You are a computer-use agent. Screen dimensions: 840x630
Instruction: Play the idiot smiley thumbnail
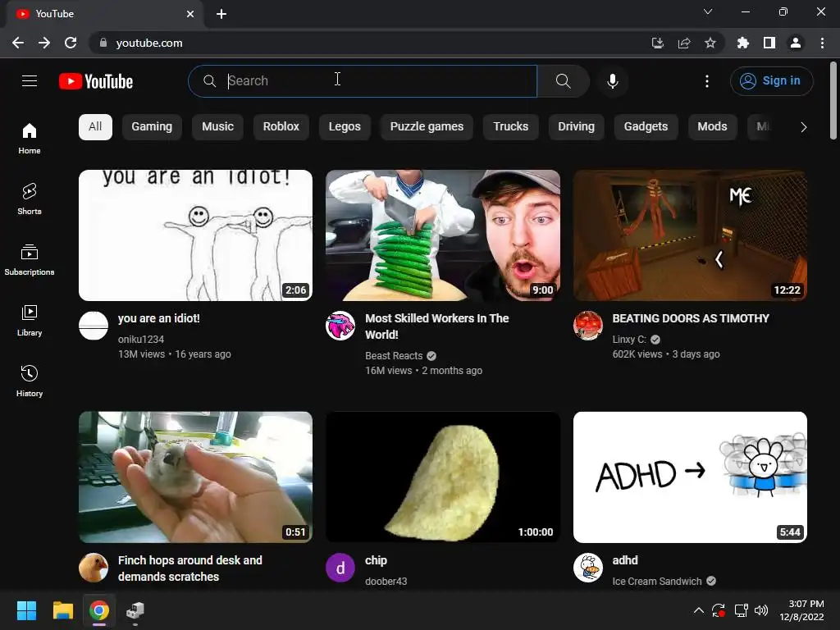point(195,235)
